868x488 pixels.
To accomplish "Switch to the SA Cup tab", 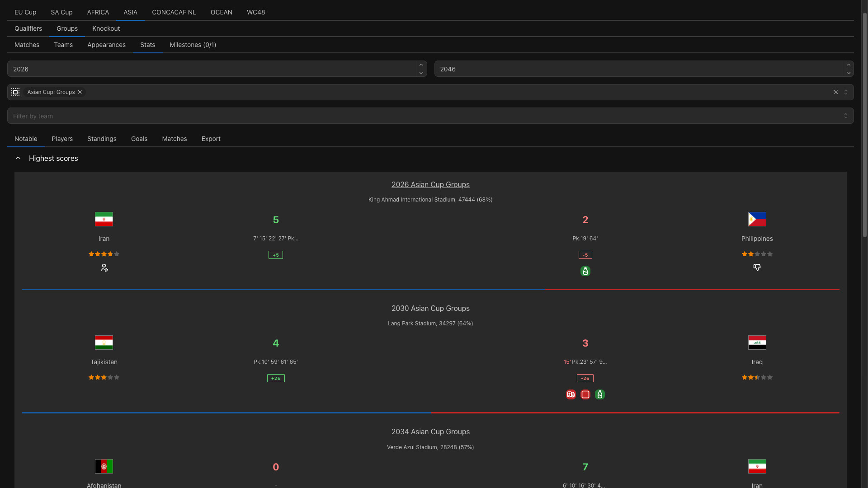I will coord(61,12).
